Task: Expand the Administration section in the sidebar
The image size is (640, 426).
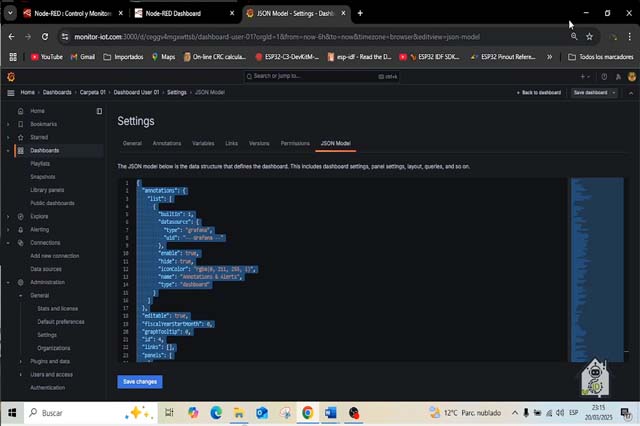Action: (x=8, y=283)
